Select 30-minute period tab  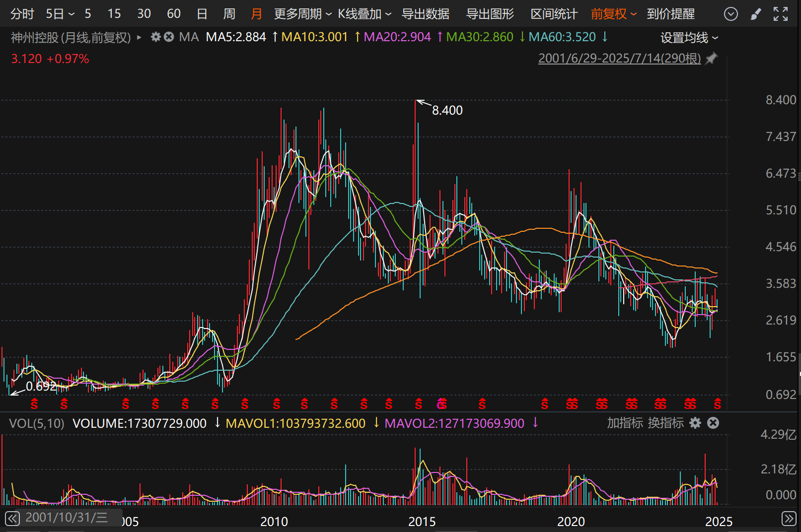tap(144, 14)
